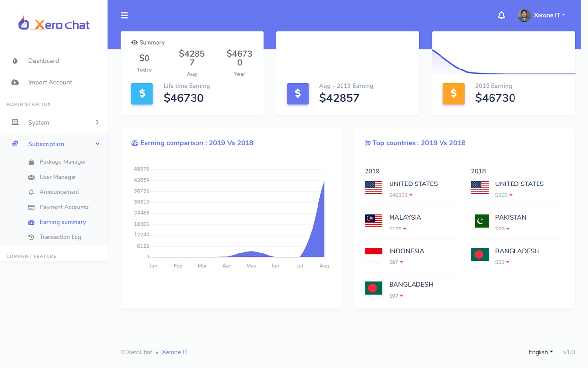Viewport: 588px width, 368px height.
Task: Click the $99 Pakistan value
Action: tap(500, 229)
